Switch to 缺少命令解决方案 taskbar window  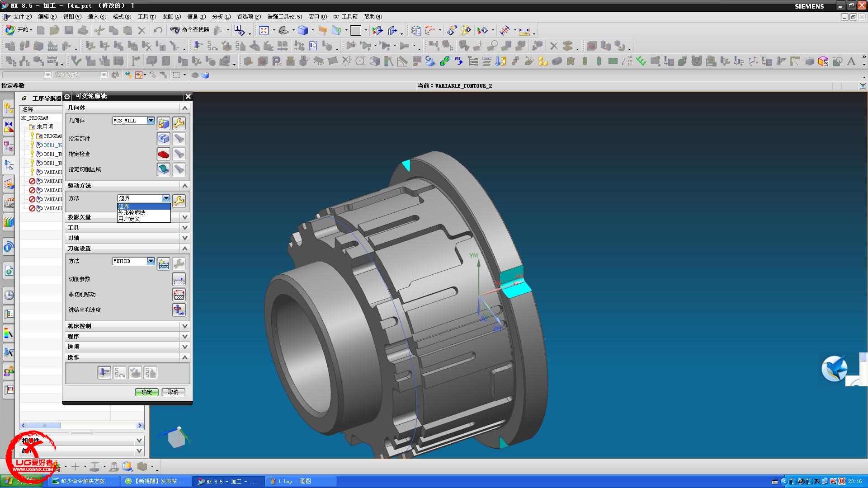tap(84, 481)
